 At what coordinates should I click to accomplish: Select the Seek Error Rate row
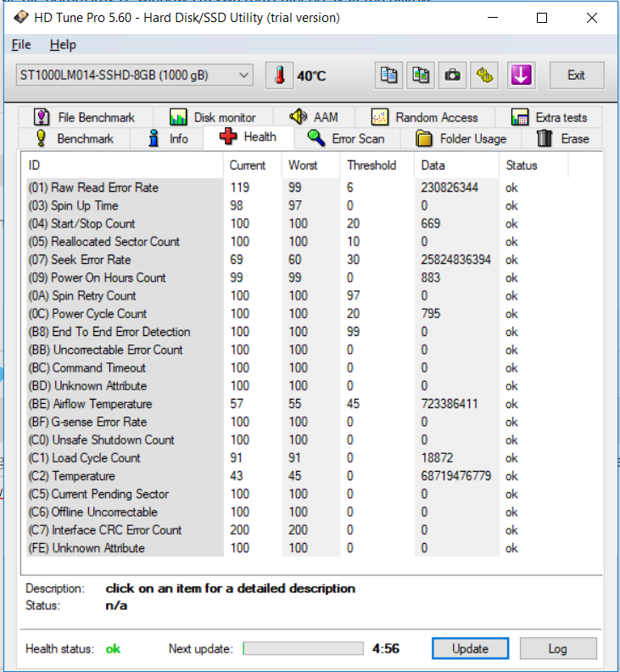[x=297, y=260]
